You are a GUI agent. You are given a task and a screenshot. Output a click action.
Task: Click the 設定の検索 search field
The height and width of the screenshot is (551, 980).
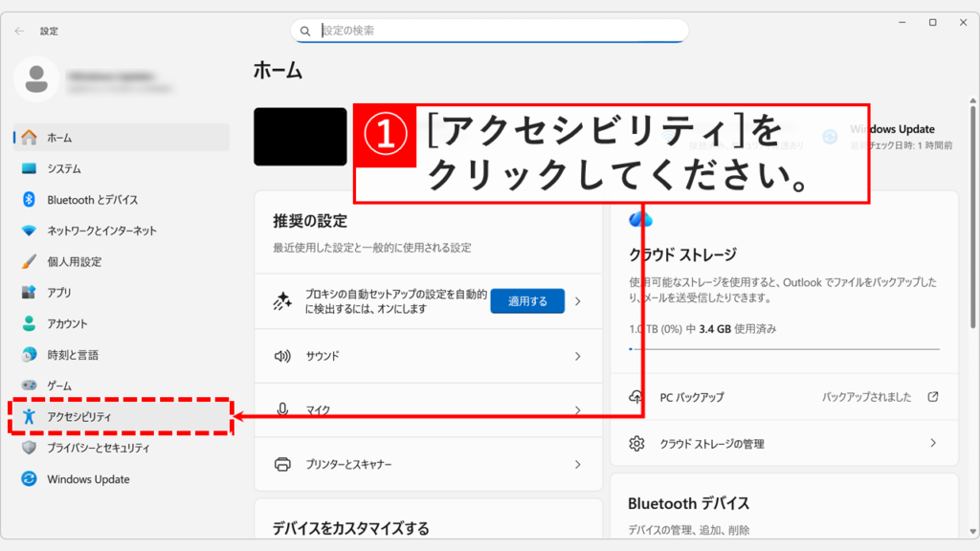coord(490,30)
